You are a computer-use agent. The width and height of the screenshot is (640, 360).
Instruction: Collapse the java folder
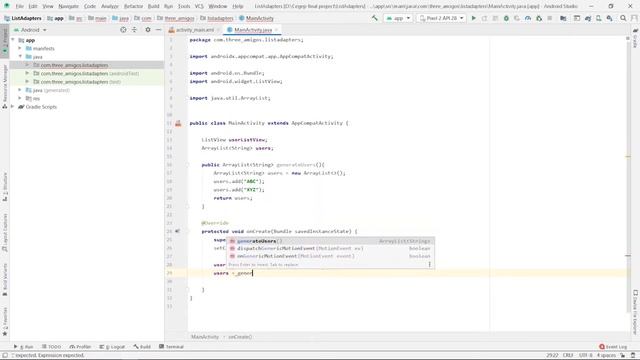[x=20, y=56]
